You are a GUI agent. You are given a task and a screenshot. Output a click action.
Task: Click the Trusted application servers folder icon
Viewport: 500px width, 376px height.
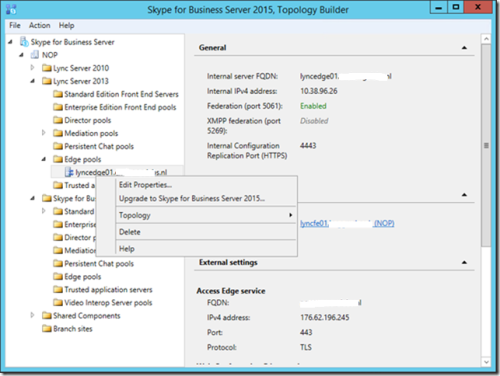[58, 289]
